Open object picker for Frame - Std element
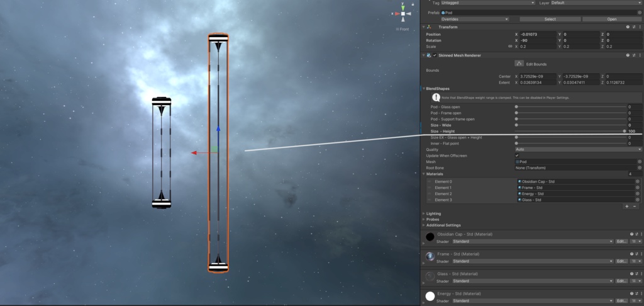Image resolution: width=644 pixels, height=306 pixels. [x=638, y=188]
